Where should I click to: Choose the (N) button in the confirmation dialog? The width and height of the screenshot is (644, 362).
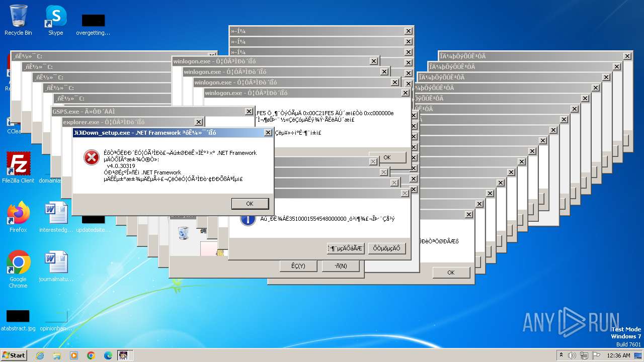pyautogui.click(x=341, y=266)
